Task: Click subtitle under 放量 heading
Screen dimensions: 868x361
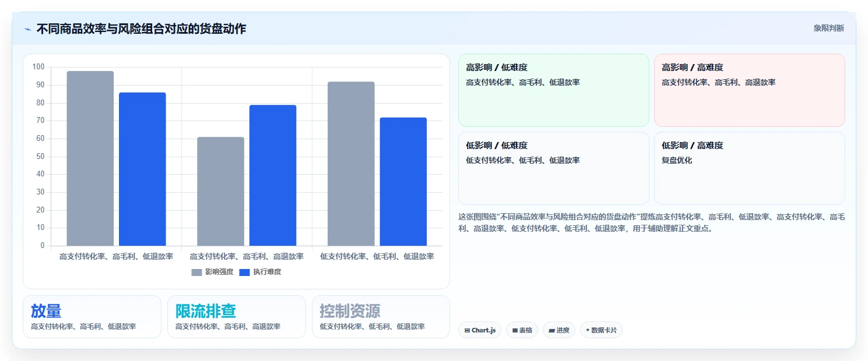Action: coord(83,327)
